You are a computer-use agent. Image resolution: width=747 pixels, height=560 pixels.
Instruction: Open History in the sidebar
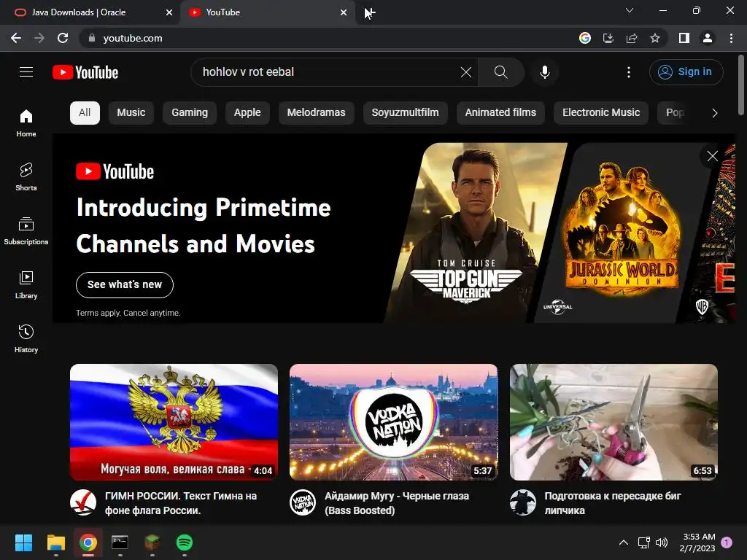(x=26, y=338)
